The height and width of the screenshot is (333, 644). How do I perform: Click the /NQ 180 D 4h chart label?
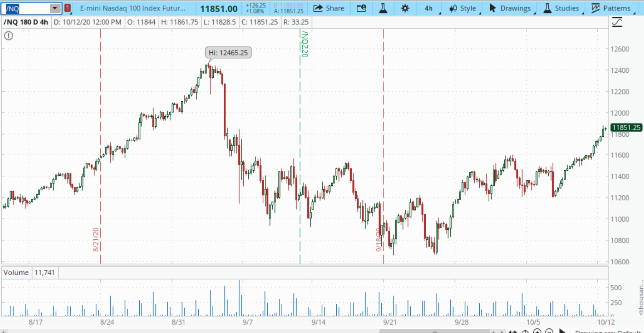point(26,22)
